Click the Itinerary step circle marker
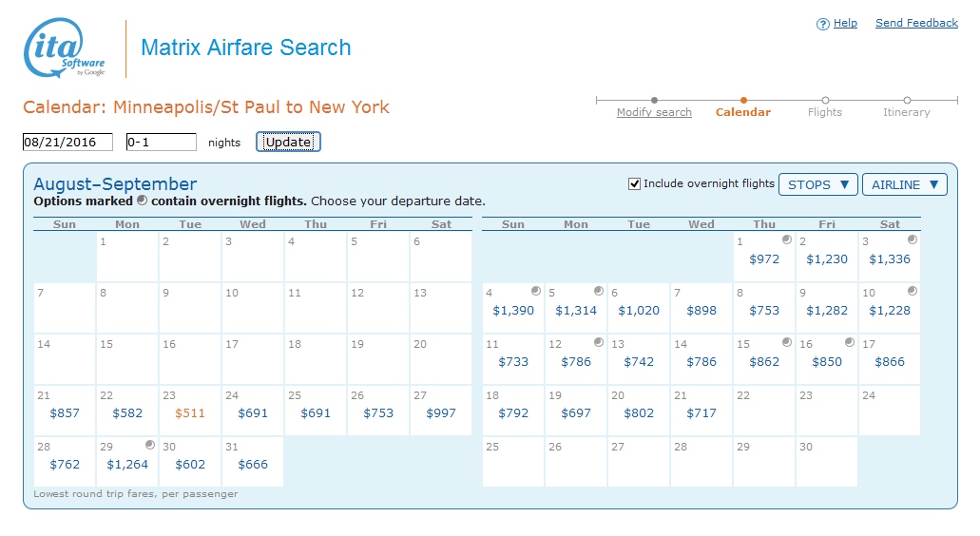This screenshot has width=980, height=536. tap(907, 100)
